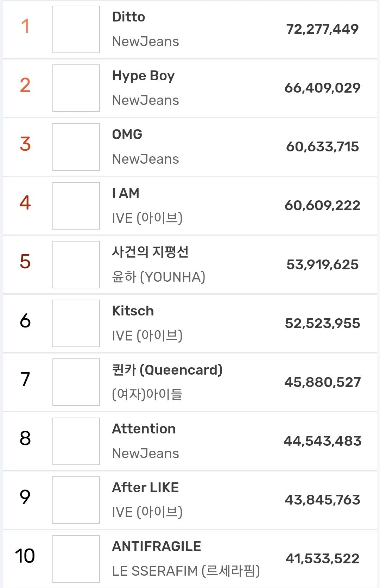Screen dimensions: 380x588
Task: Select the play count 72,277,449
Action: 322,29
